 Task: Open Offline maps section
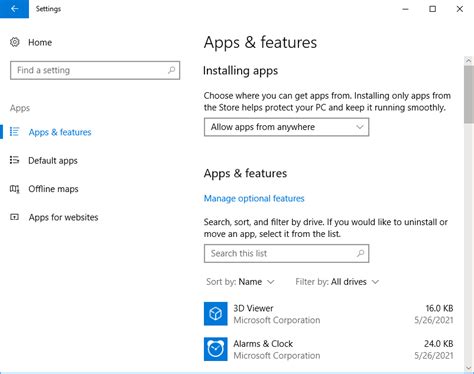pos(53,189)
